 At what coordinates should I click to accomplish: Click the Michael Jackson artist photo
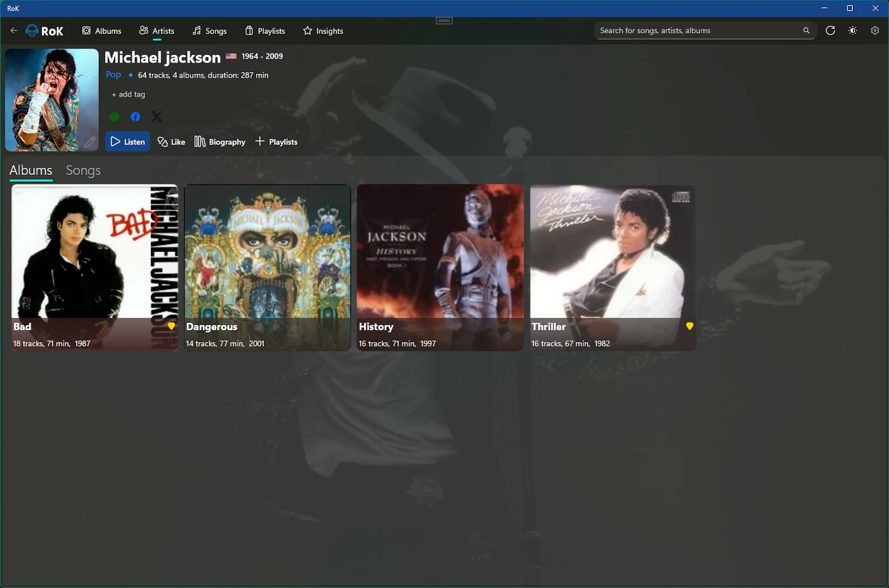point(52,100)
